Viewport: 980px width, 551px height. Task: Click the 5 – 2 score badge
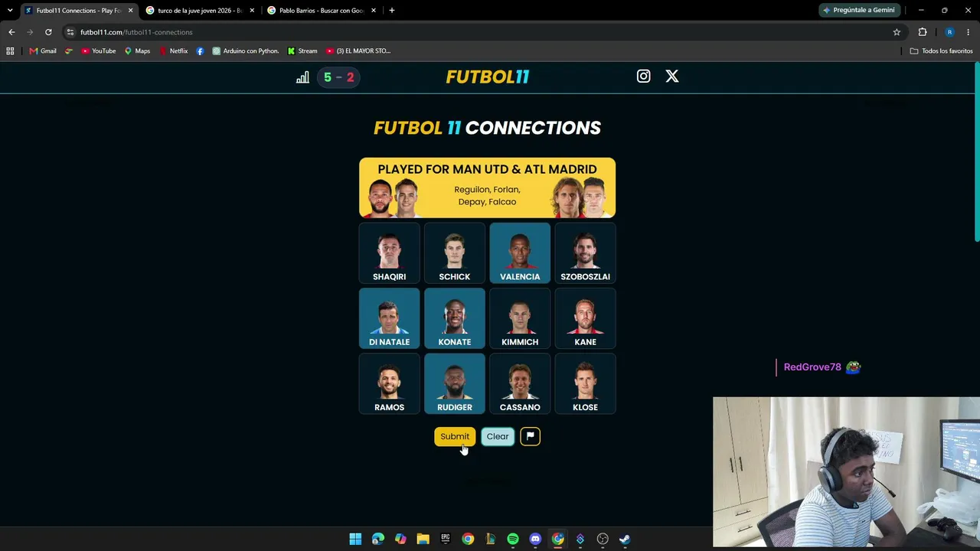(x=338, y=77)
